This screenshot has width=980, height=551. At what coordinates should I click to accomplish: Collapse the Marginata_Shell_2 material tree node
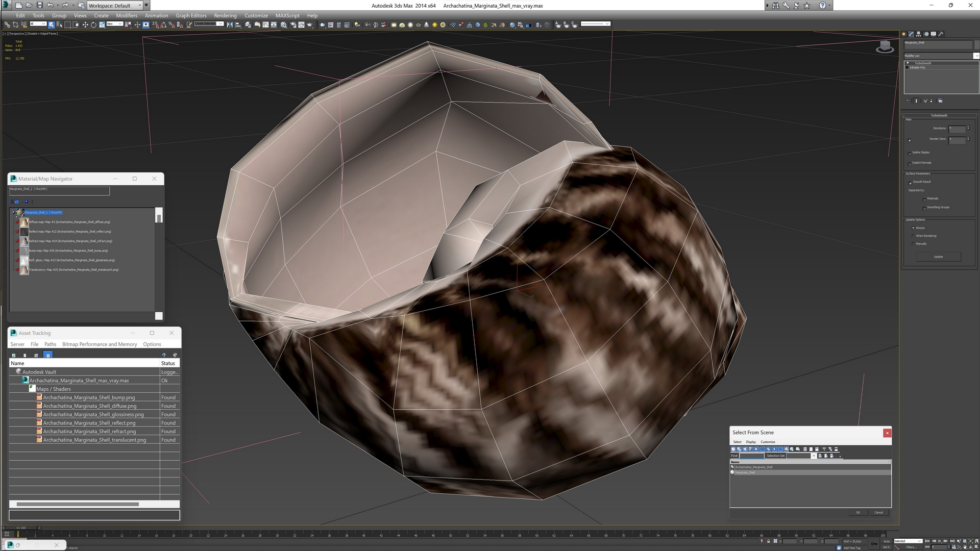[13, 212]
